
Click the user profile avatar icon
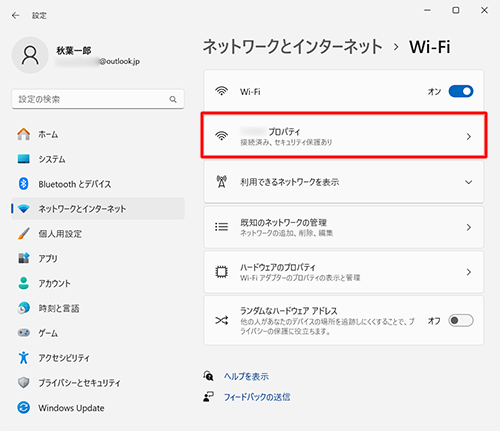(30, 55)
